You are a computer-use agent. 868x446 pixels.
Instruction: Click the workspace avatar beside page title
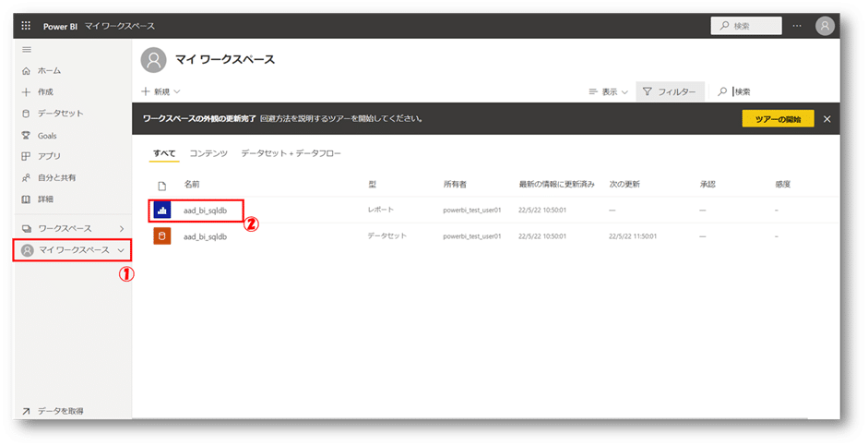tap(153, 60)
